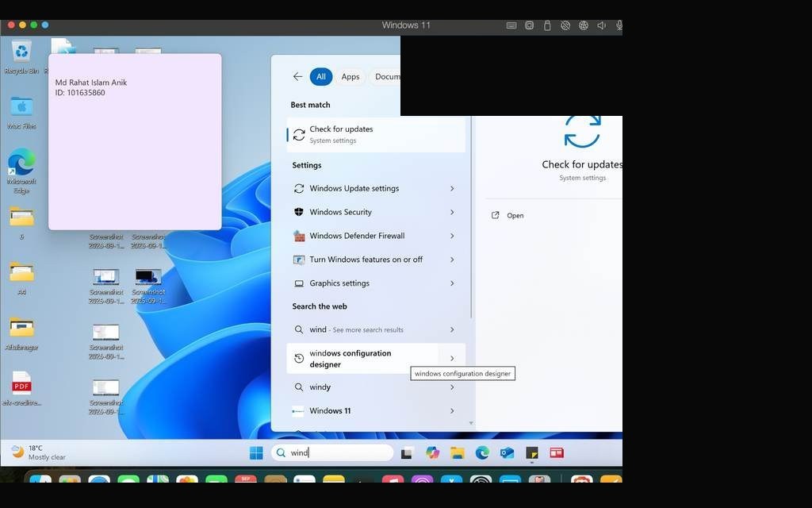Click the network globe icon in Parallels bar
Screen dimensions: 812x508
click(x=584, y=25)
